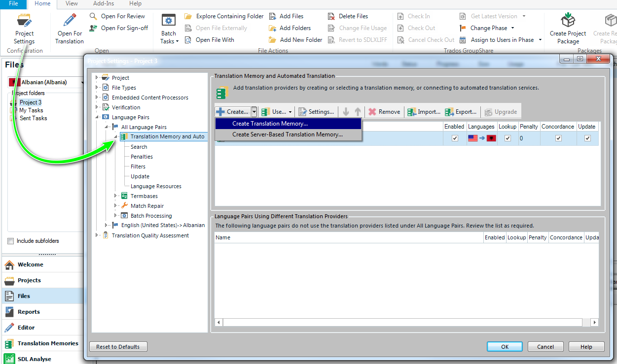Click Add New Folder in the ribbon

[x=295, y=40]
